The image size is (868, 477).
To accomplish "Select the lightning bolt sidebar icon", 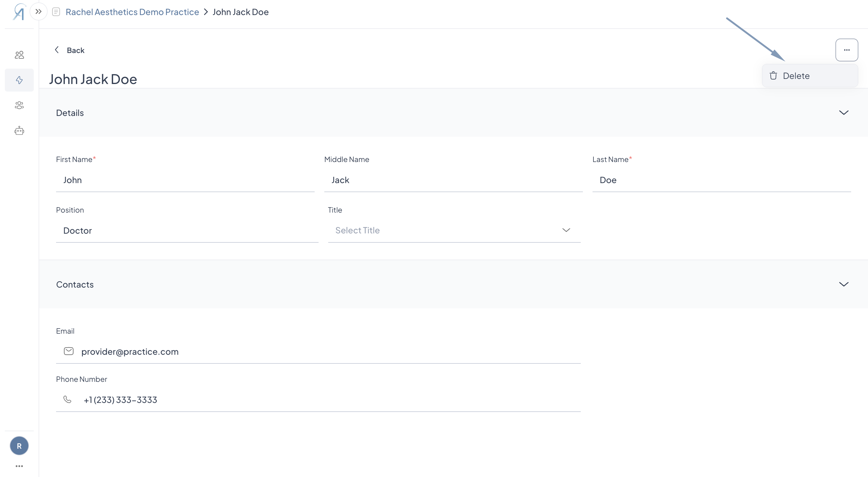I will pyautogui.click(x=19, y=80).
